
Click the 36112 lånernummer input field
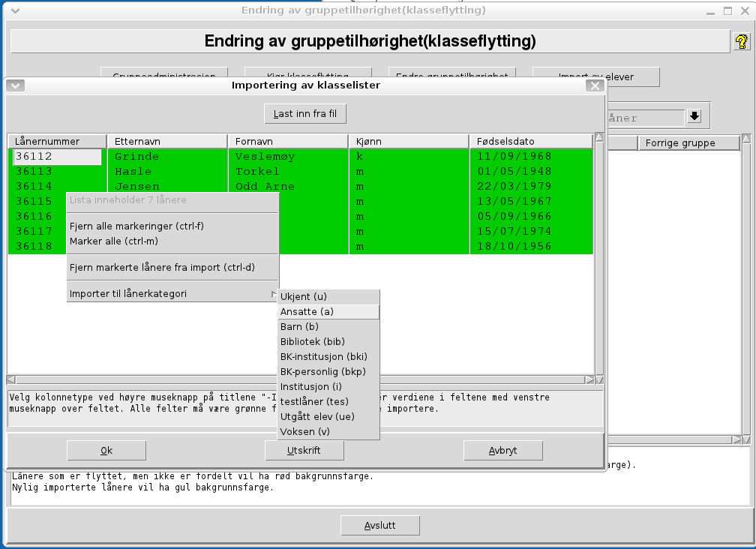tap(57, 157)
